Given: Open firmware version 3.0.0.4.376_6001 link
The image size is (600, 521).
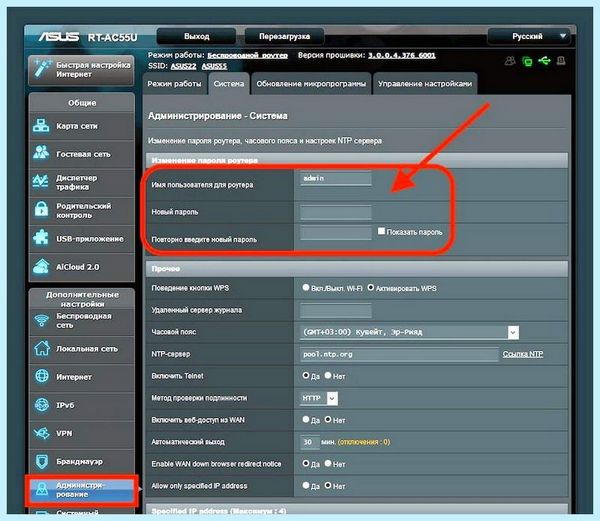Looking at the screenshot, I should coord(402,55).
